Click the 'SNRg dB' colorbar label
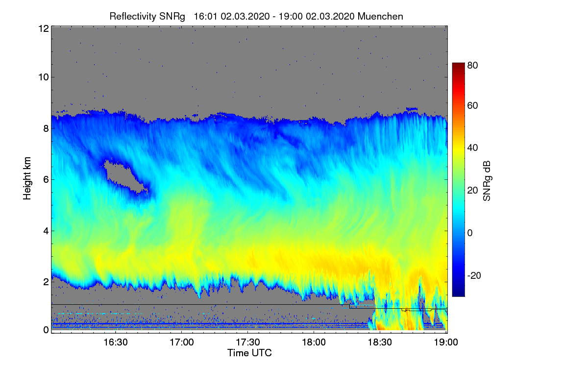 [487, 180]
